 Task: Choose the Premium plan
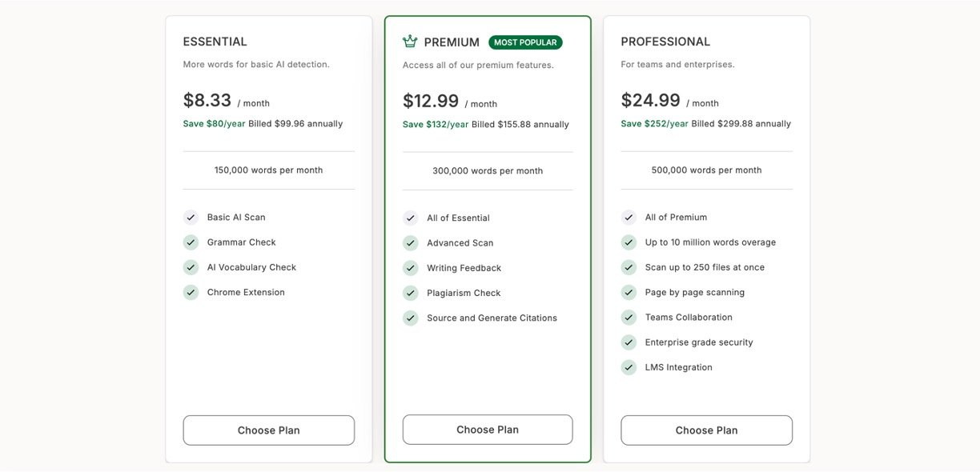(488, 430)
